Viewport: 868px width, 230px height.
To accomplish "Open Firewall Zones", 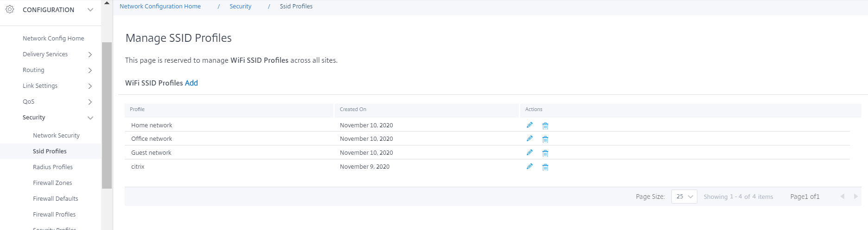I will (x=52, y=183).
